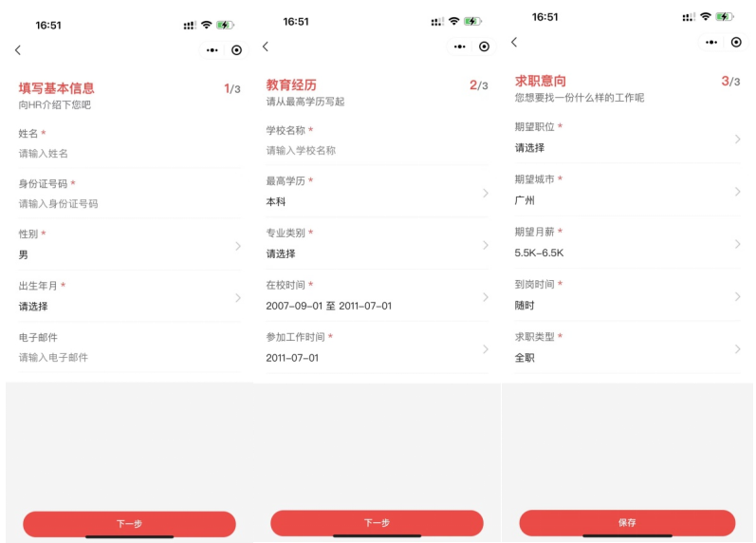756x543 pixels.
Task: Pick a 期望职位 option
Action: click(626, 139)
